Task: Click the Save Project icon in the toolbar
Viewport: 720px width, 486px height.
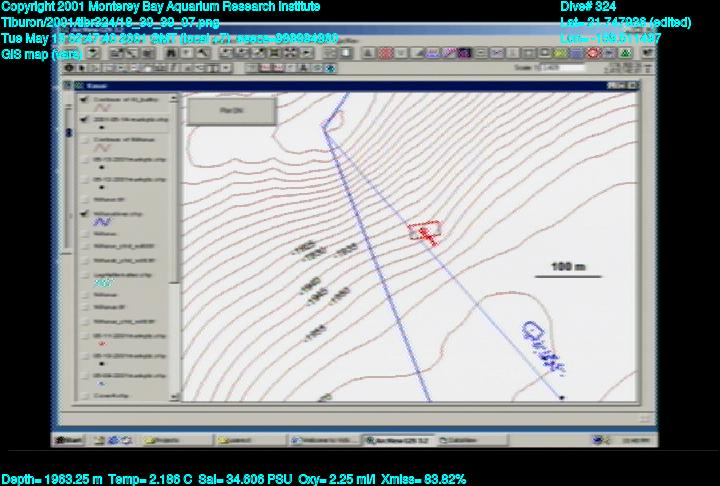Action: (88, 52)
